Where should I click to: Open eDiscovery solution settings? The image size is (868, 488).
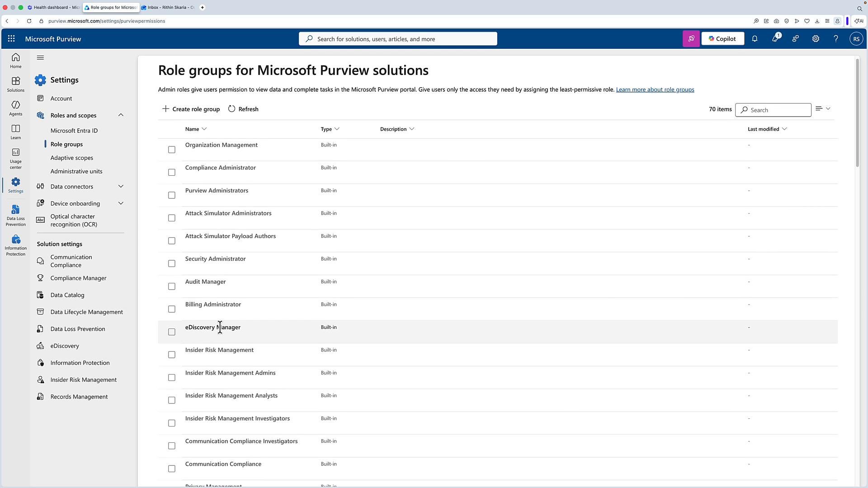(x=65, y=346)
